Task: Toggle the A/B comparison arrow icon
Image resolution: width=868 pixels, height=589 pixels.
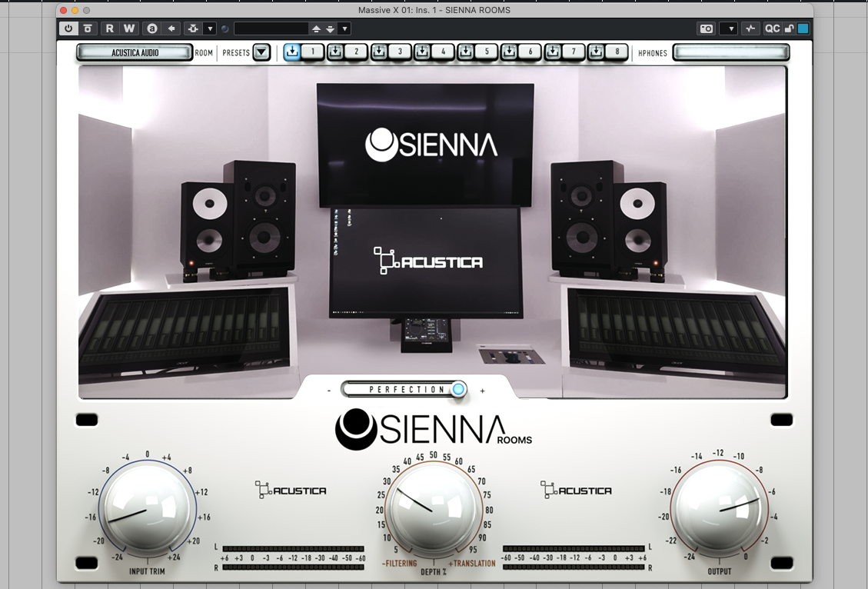Action: (171, 28)
